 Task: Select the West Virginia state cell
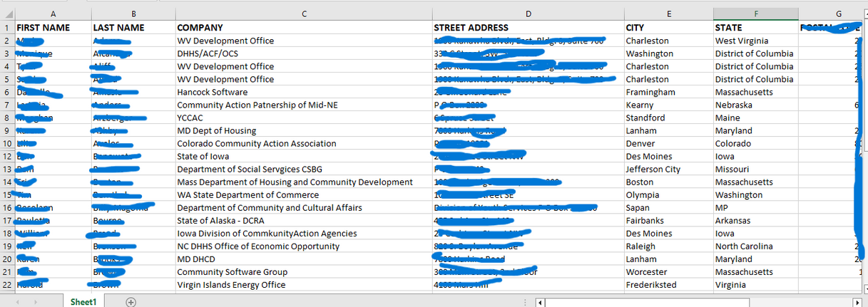pos(755,41)
